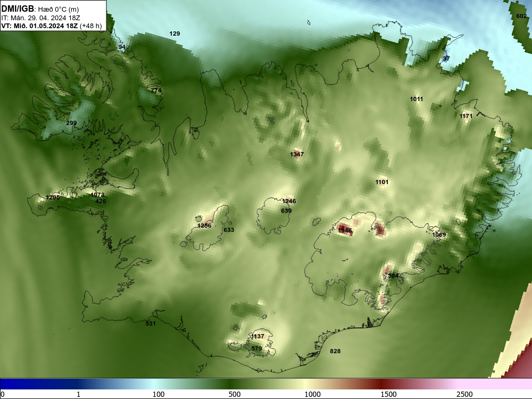The image size is (532, 399).
Task: Select the map value '1069'
Action: 439,235
